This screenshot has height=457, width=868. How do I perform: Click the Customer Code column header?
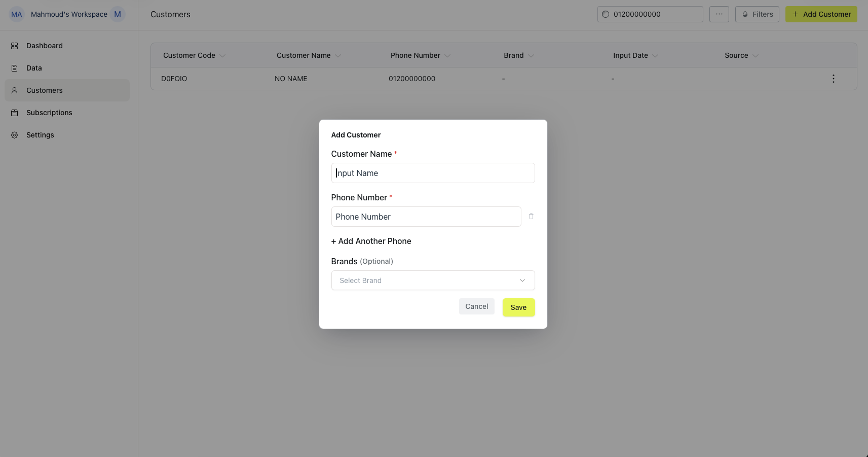tap(189, 55)
